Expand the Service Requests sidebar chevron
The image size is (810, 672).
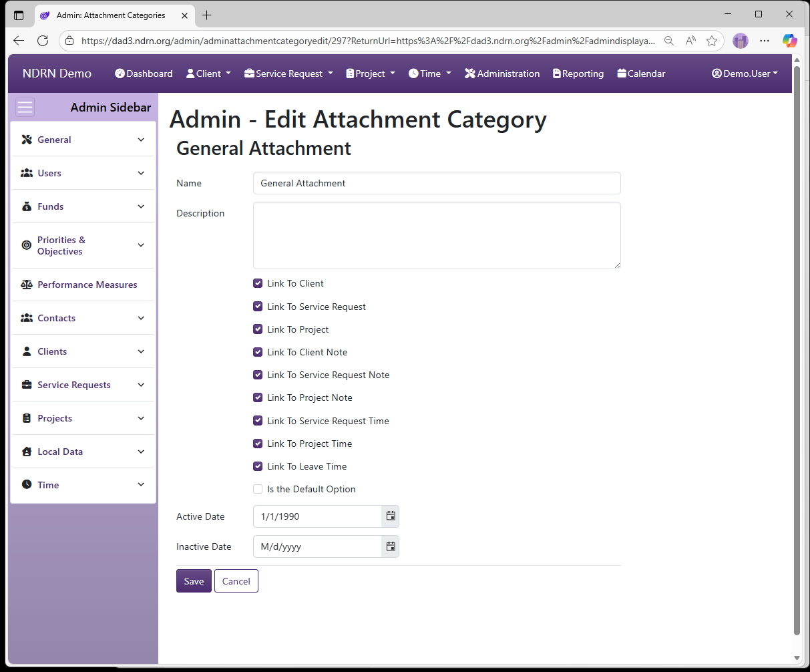[x=141, y=385]
